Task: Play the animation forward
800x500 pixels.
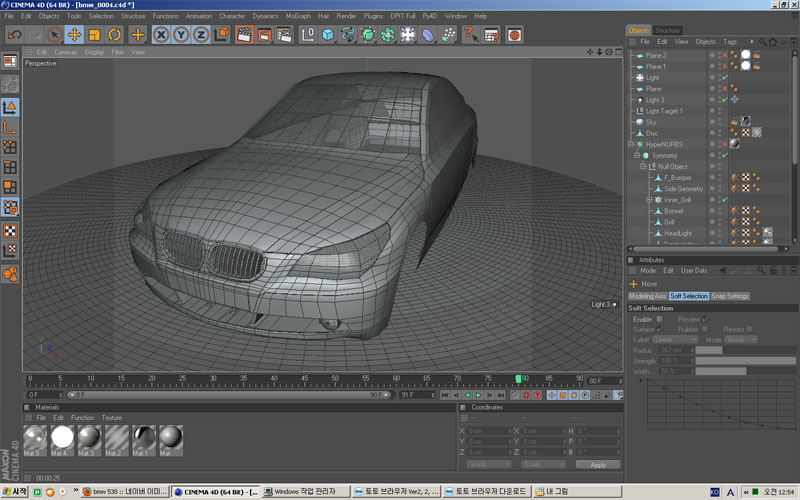Action: pos(479,395)
